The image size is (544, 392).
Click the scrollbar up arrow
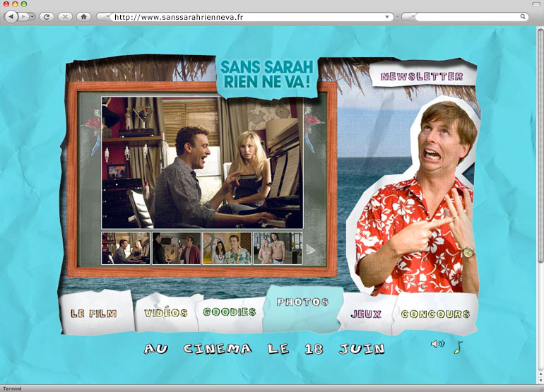tap(540, 374)
